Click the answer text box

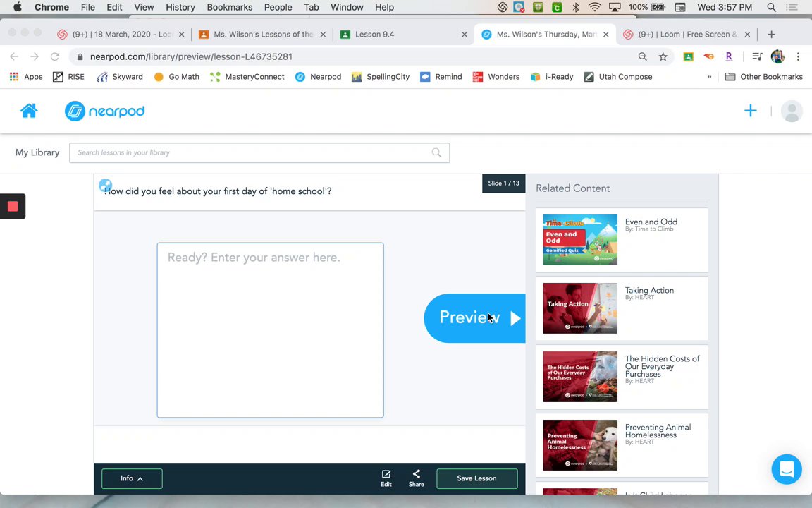pyautogui.click(x=271, y=330)
